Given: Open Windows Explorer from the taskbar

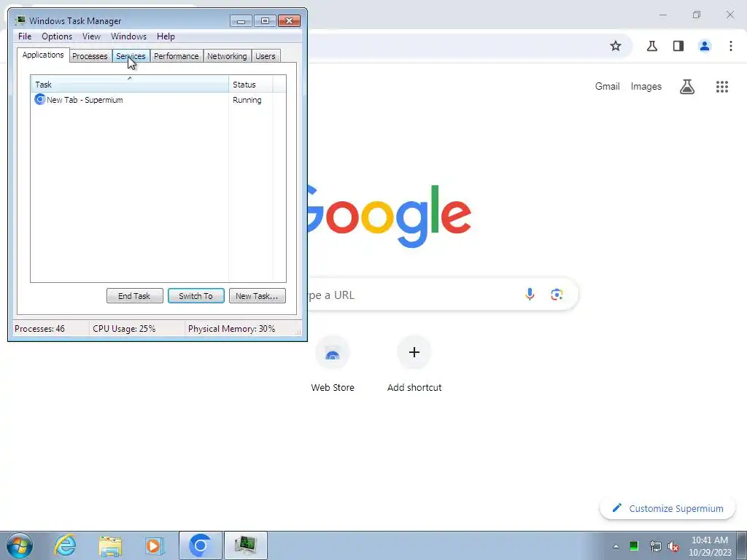Looking at the screenshot, I should coord(110,545).
